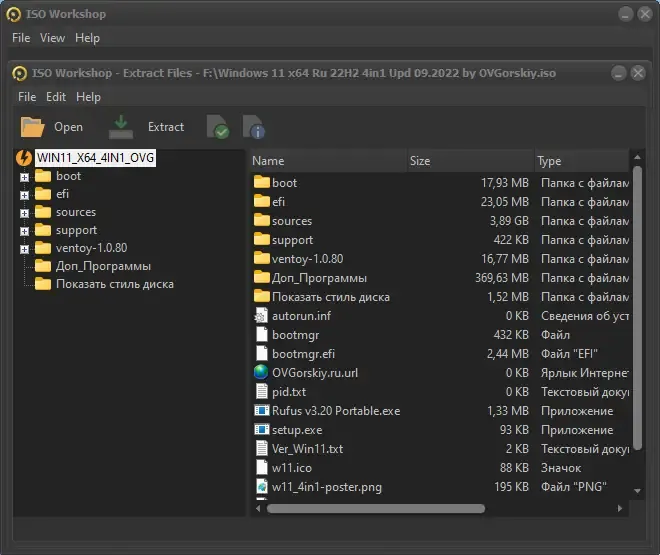This screenshot has width=660, height=555.
Task: Select Показать стиль диска name in file list
Action: tap(331, 297)
